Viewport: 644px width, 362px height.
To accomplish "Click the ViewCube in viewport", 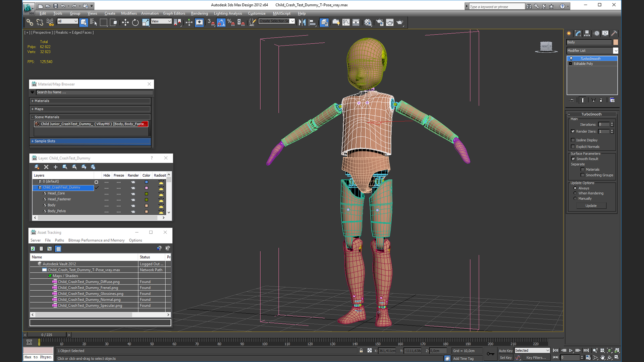I will click(x=546, y=47).
